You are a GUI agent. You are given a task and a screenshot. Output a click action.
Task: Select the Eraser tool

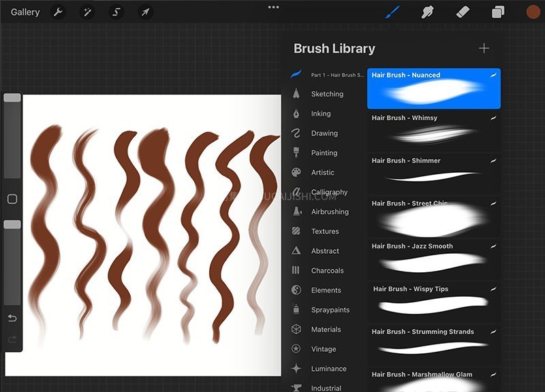click(x=463, y=12)
